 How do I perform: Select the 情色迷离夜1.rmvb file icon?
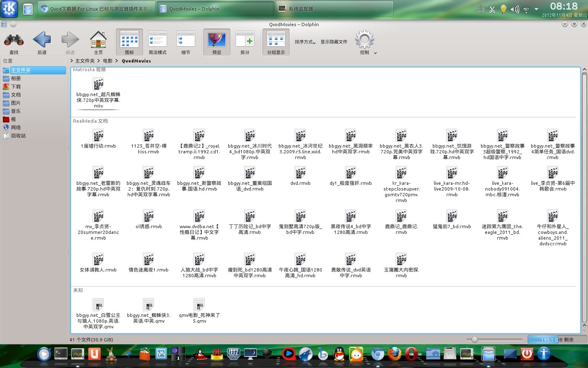149,259
